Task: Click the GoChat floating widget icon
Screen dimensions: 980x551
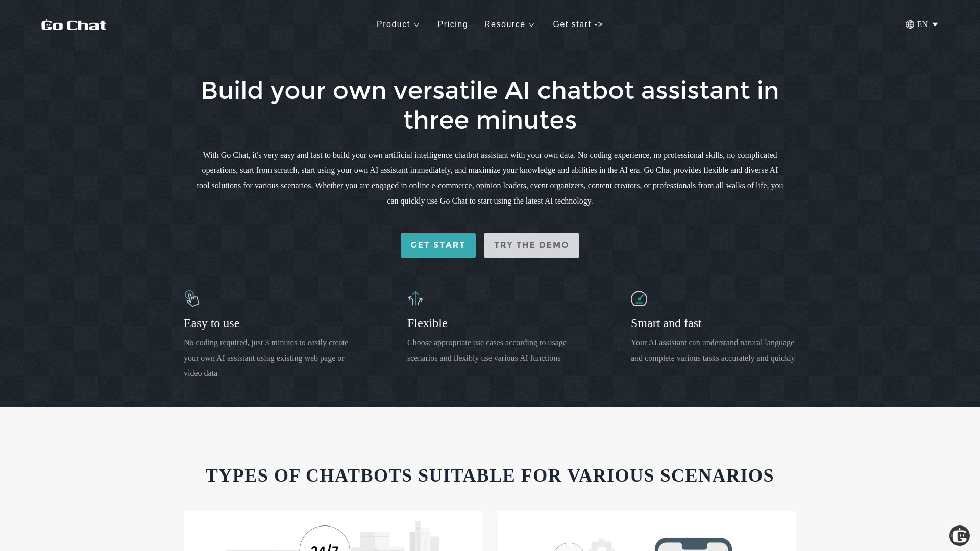Action: click(x=959, y=536)
